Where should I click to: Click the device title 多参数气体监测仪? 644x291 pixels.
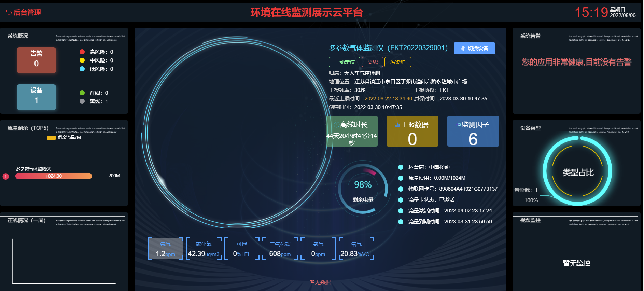click(x=388, y=48)
